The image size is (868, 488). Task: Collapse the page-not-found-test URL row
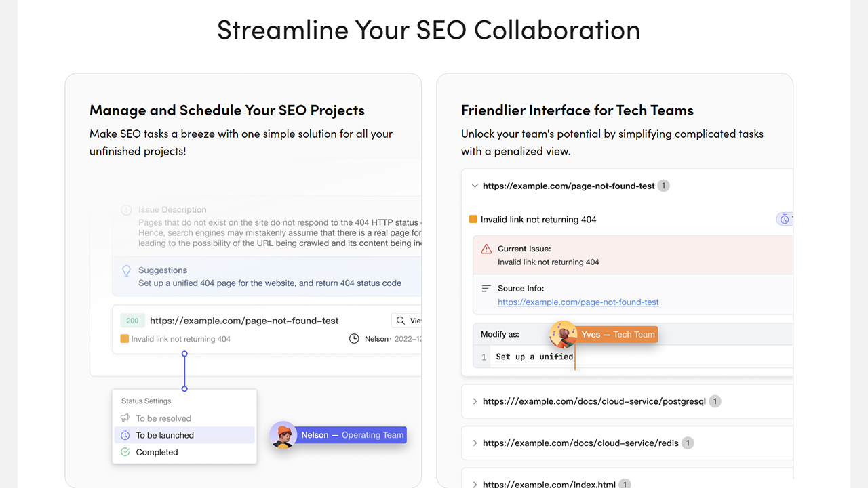(x=475, y=186)
